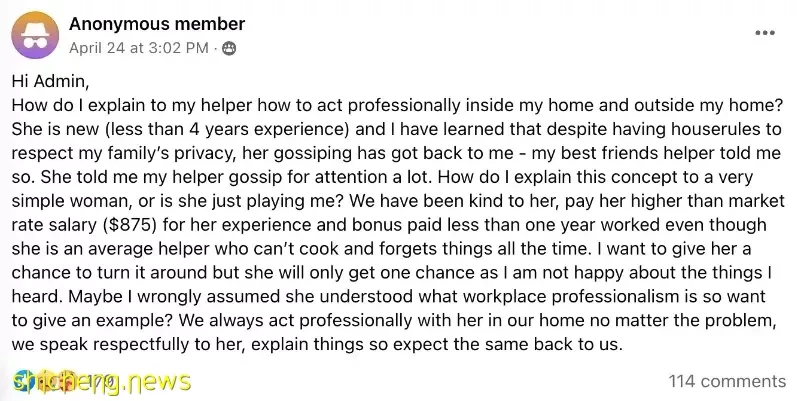Screen dimensions: 803x401
Task: Click the middle yellow reaction emoji
Action: 46,381
